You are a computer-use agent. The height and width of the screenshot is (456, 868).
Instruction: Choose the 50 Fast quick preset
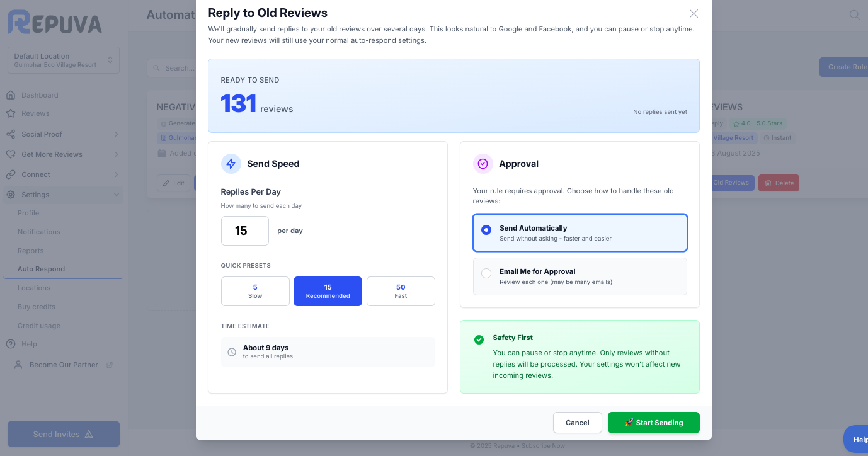point(401,291)
